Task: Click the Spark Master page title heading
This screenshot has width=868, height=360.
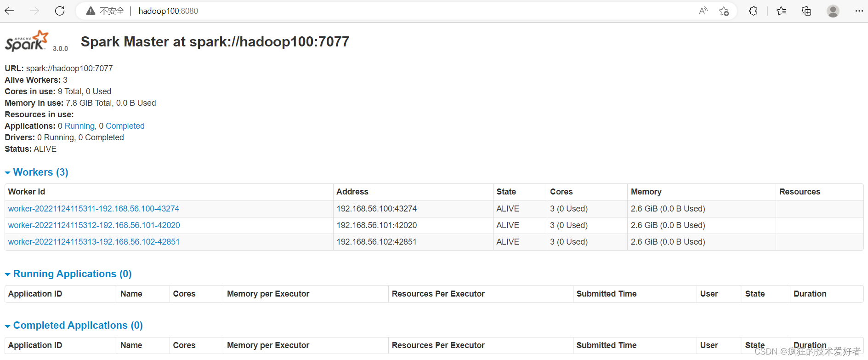Action: tap(215, 42)
